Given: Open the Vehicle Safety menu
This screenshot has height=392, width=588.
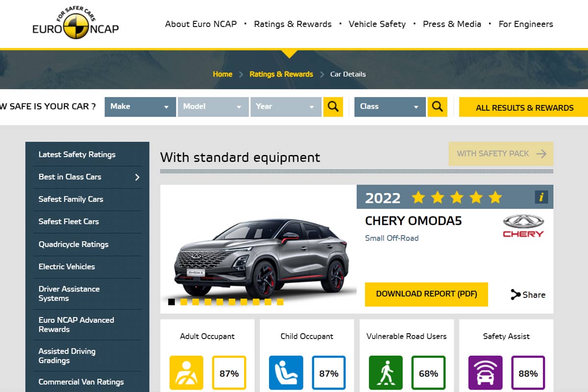Looking at the screenshot, I should 377,24.
